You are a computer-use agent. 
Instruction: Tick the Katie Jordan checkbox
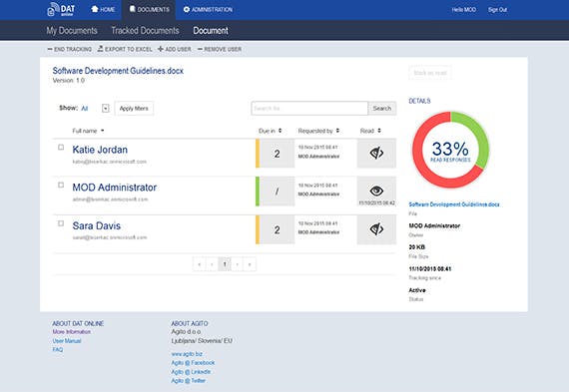coord(61,147)
